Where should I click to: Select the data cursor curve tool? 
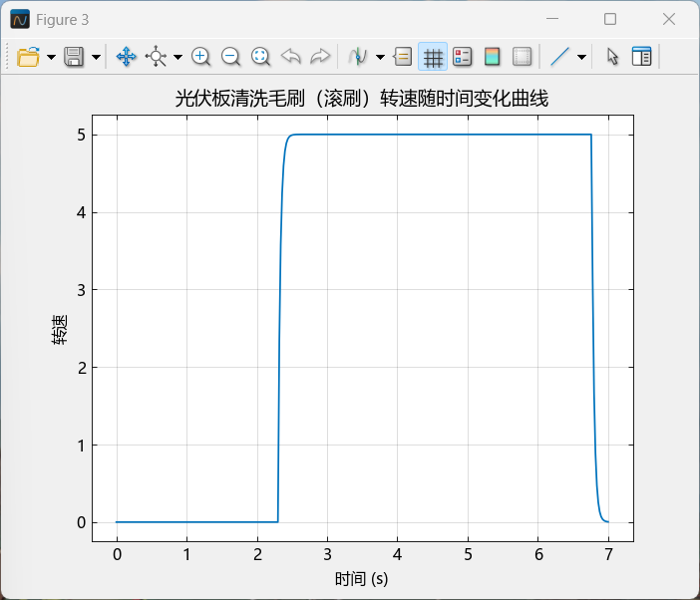[x=358, y=57]
